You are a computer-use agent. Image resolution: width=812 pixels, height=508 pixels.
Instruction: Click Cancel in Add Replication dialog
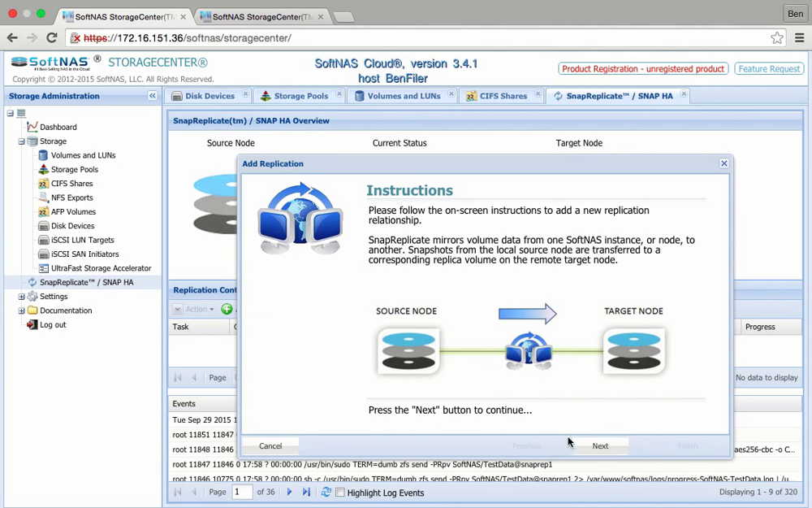270,445
